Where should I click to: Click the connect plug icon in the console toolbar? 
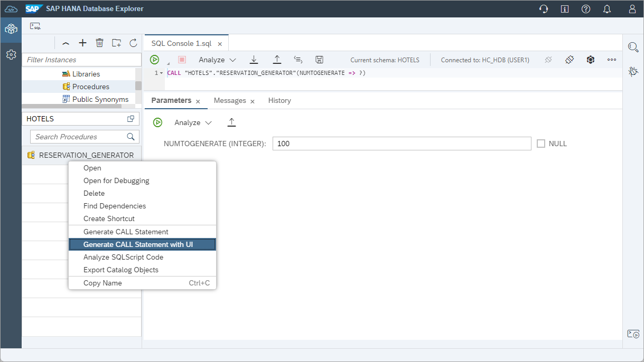point(570,60)
